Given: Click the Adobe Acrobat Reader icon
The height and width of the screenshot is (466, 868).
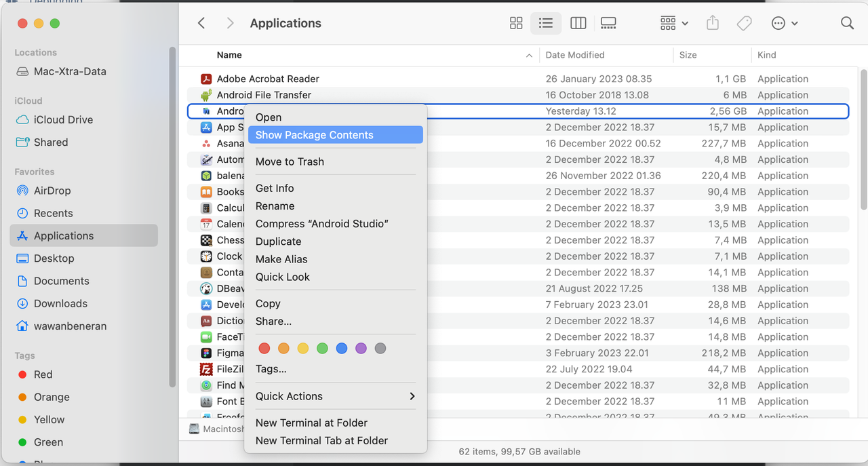Looking at the screenshot, I should tap(206, 79).
